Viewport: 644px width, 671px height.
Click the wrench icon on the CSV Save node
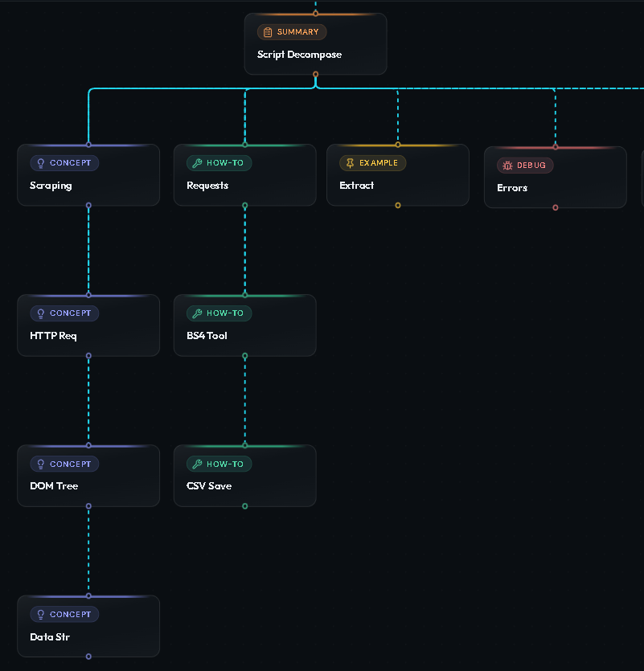pos(197,464)
